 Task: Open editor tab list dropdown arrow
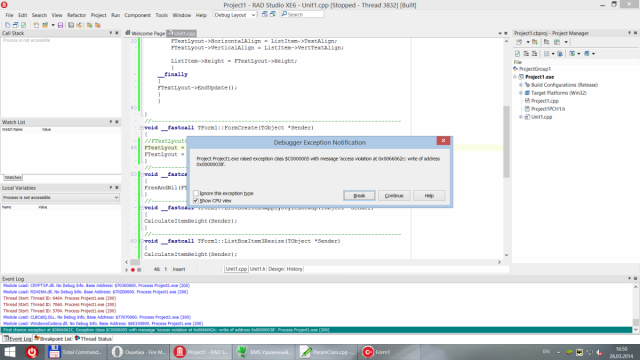(x=500, y=33)
